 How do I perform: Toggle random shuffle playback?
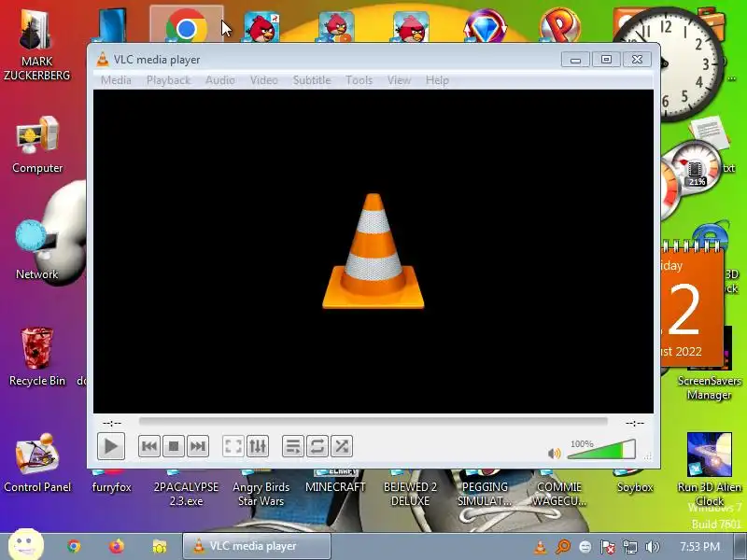(342, 446)
